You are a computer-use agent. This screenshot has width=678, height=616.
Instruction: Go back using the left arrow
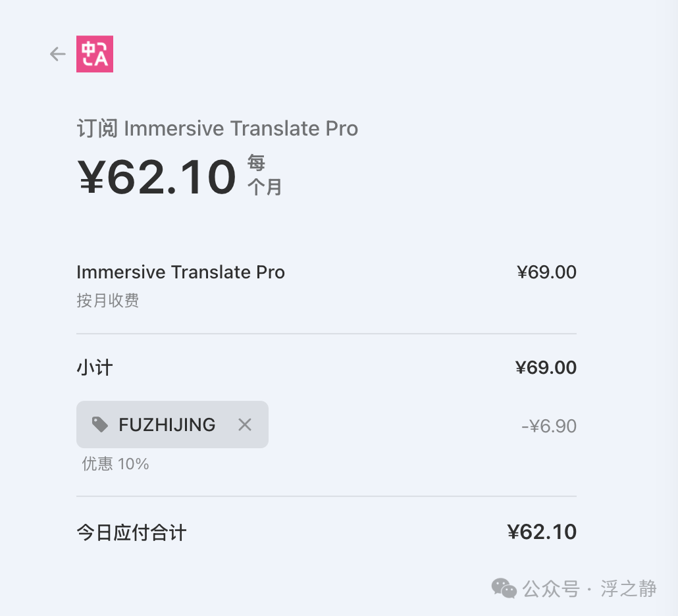click(57, 54)
